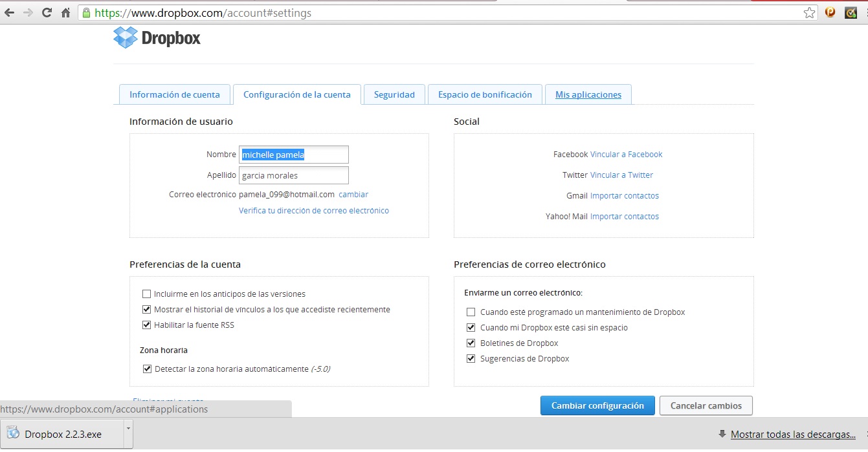Click the Zona horaria label
Screen dimensions: 868x452
coord(164,350)
